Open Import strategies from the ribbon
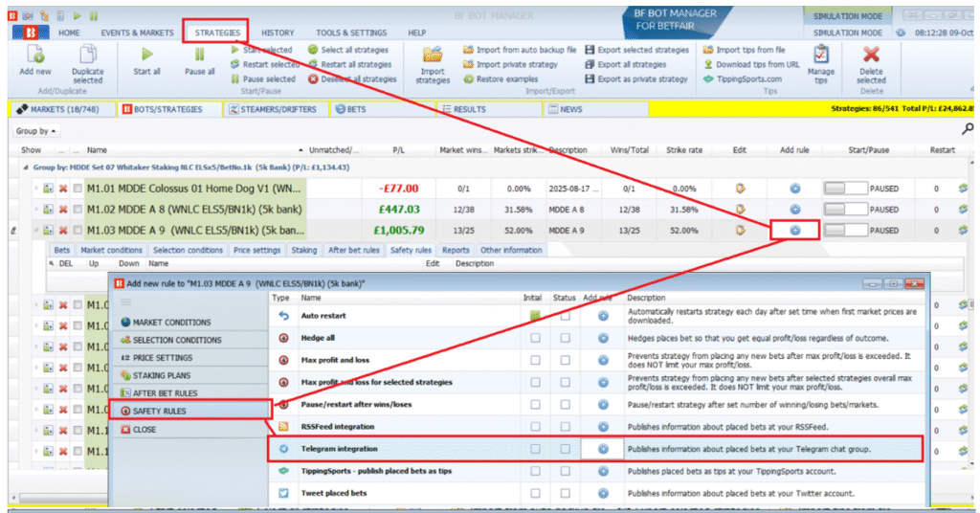The image size is (980, 513). point(433,56)
